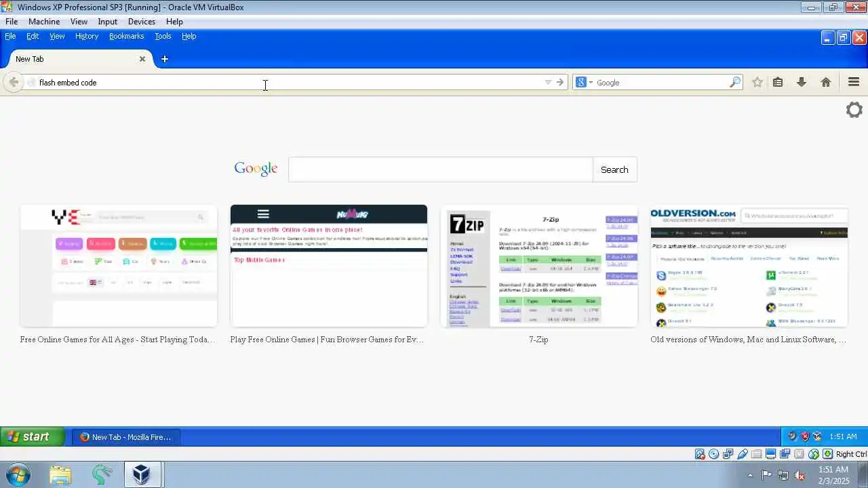
Task: Open VirtualBox Devices menu
Action: (x=142, y=22)
